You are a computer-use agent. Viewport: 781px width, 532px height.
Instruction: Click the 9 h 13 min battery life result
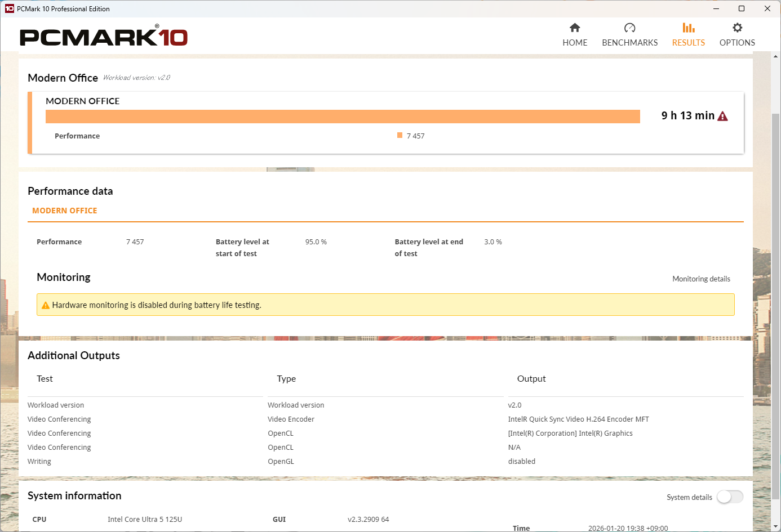[687, 115]
